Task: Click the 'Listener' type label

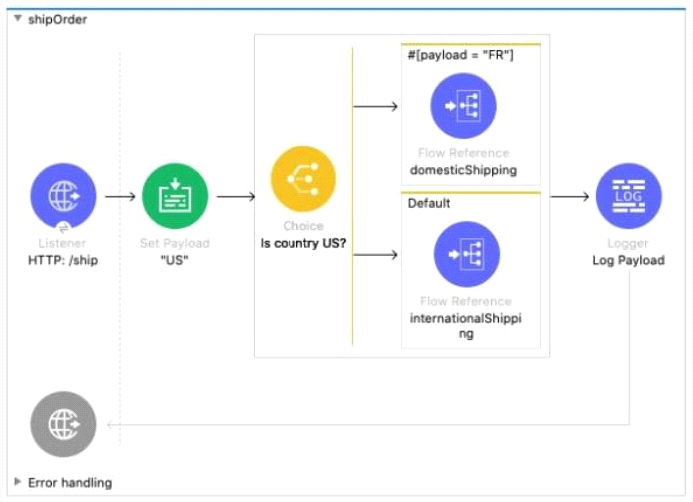Action: (63, 243)
